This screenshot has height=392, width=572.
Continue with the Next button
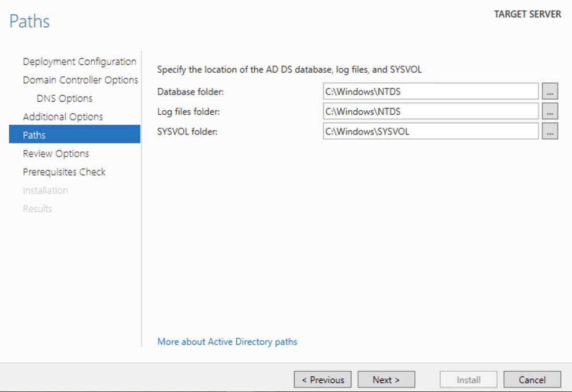coord(387,380)
